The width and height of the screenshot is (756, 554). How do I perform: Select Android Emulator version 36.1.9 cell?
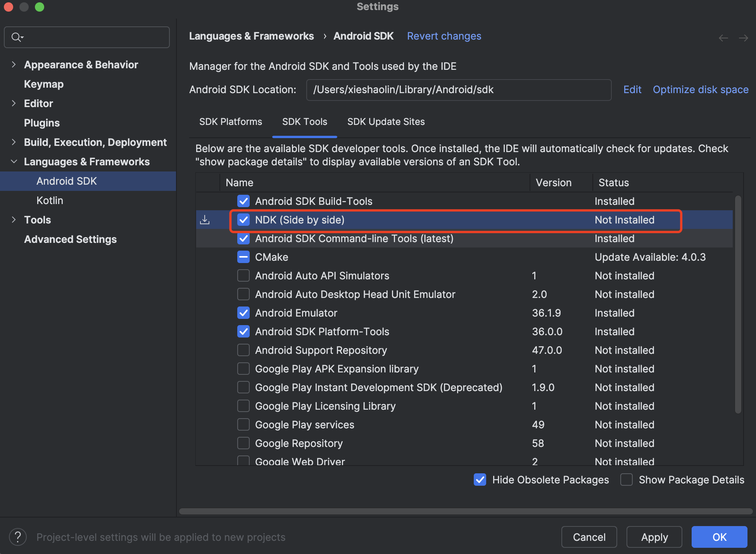pos(546,313)
